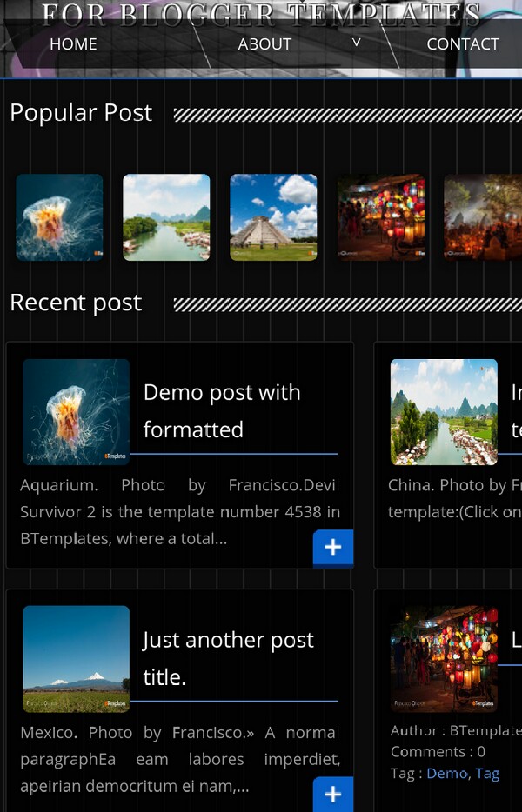Open the colorful lanterns thumbnail in Popular Post
Image resolution: width=522 pixels, height=812 pixels.
380,217
